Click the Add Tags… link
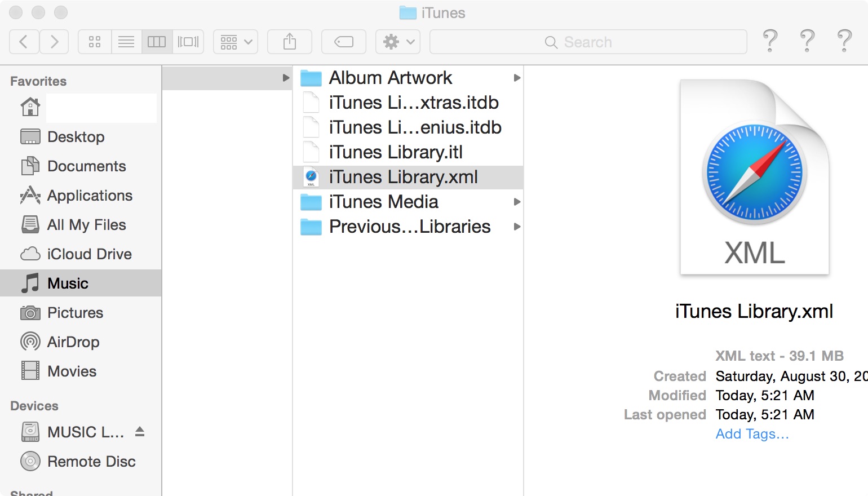Screen dimensions: 868x496 [752, 434]
